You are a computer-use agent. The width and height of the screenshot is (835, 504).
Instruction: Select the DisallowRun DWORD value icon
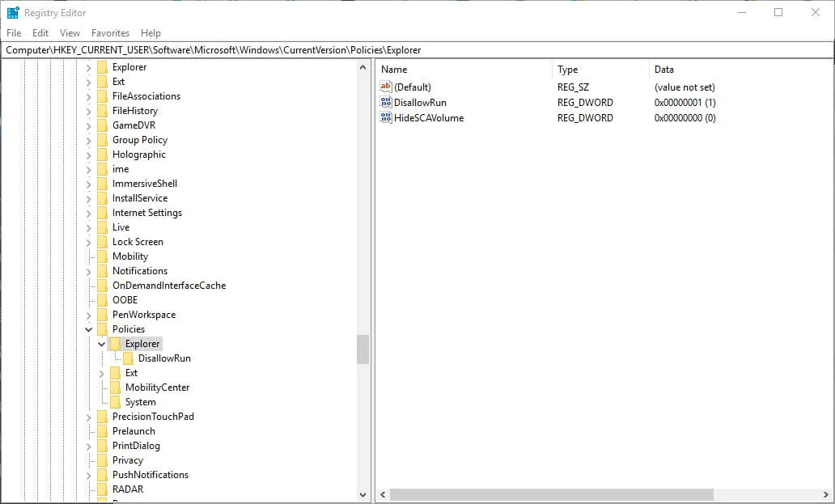click(x=386, y=102)
